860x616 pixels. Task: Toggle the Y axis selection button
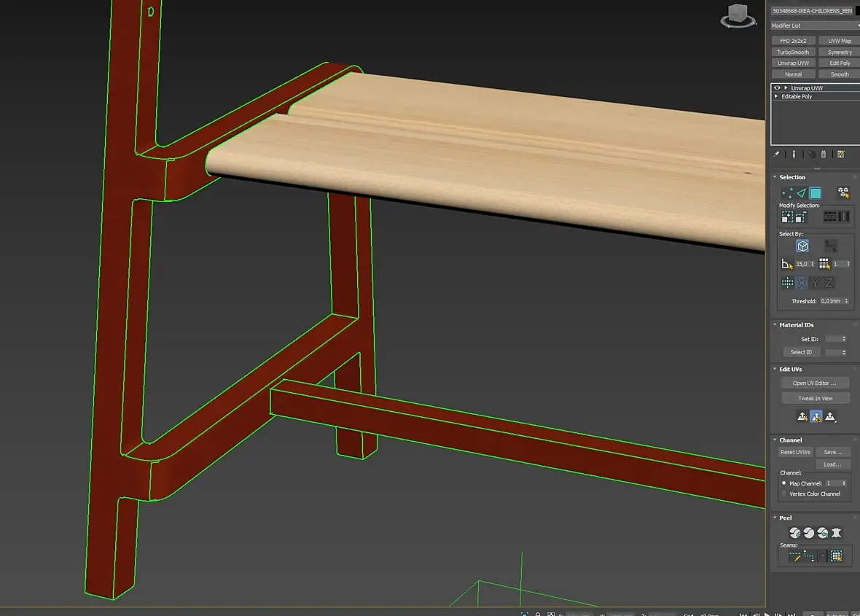(x=815, y=283)
